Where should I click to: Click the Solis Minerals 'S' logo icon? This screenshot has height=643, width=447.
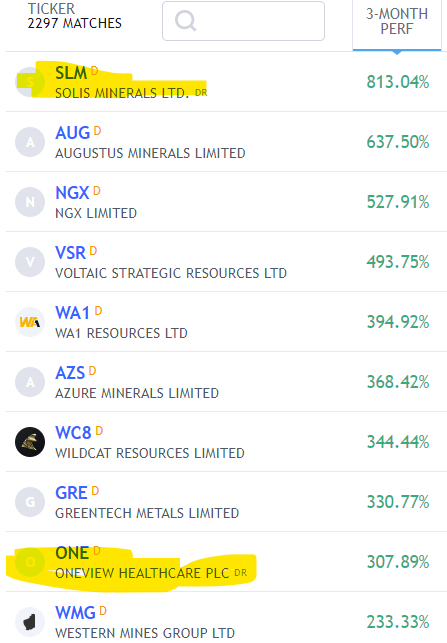30,82
